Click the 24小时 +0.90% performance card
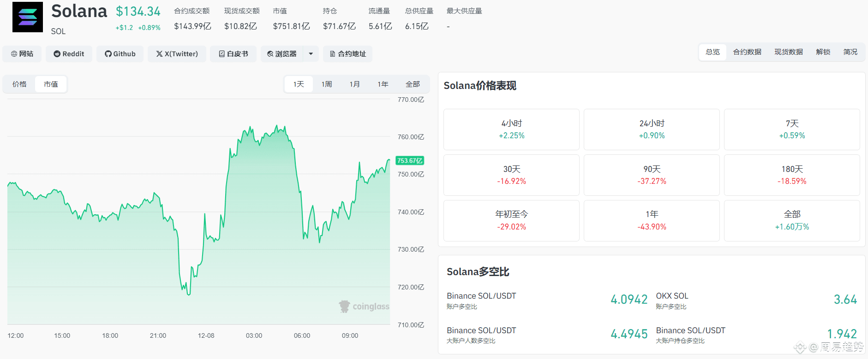 [652, 129]
